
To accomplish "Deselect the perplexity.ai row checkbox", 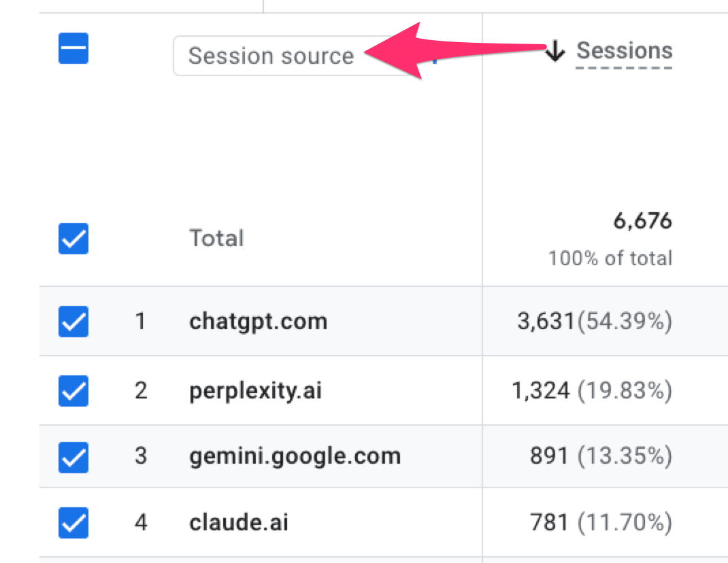I will point(73,391).
